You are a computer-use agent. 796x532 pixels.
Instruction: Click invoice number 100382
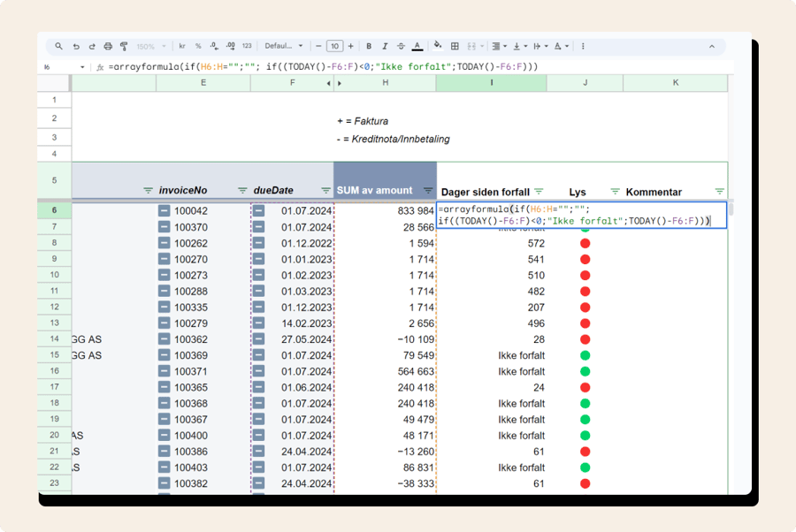point(191,483)
